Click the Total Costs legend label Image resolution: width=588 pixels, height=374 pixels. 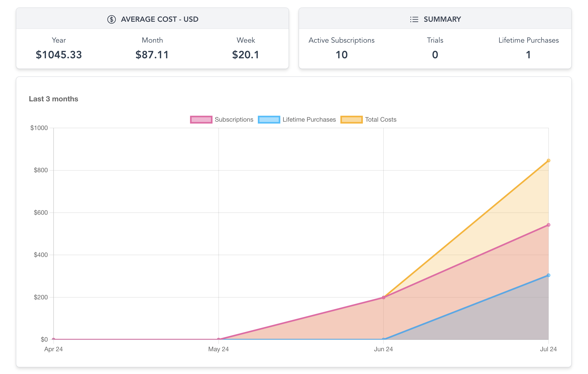[x=381, y=120]
